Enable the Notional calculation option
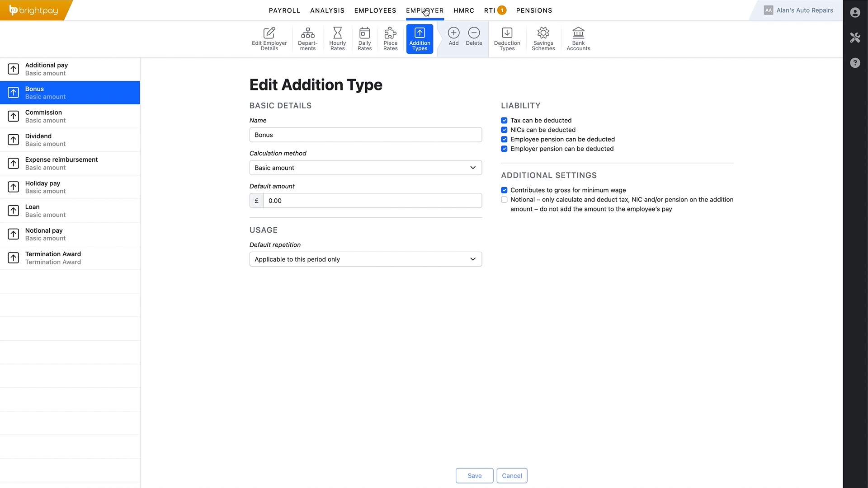The height and width of the screenshot is (488, 868). tap(504, 199)
